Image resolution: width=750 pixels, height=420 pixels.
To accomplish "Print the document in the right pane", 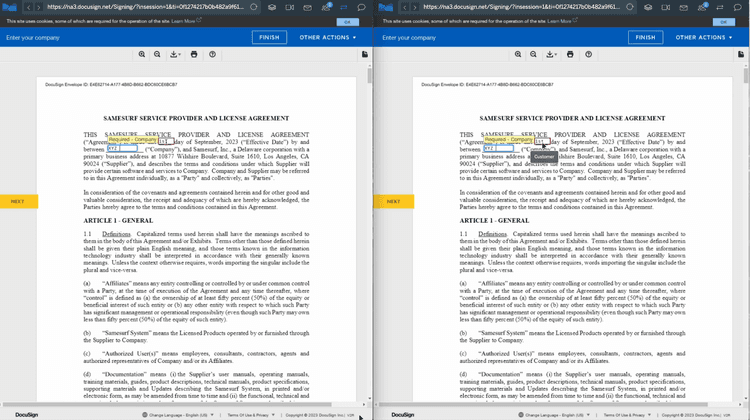I will (570, 55).
